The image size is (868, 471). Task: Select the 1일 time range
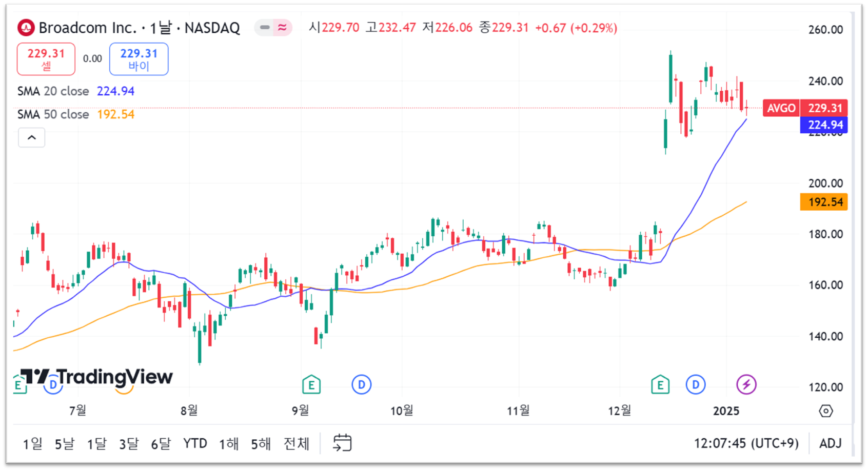[x=32, y=443]
